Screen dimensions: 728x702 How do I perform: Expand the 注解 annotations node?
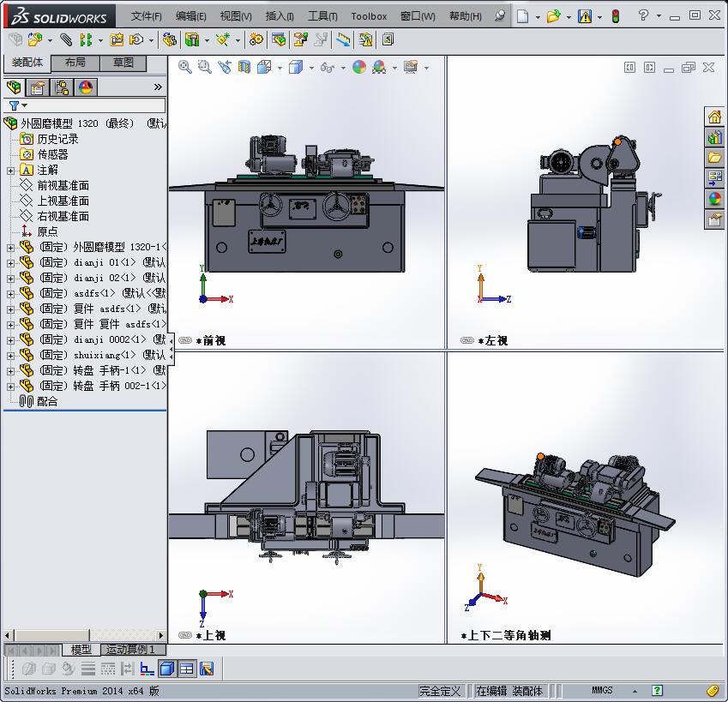pyautogui.click(x=10, y=171)
